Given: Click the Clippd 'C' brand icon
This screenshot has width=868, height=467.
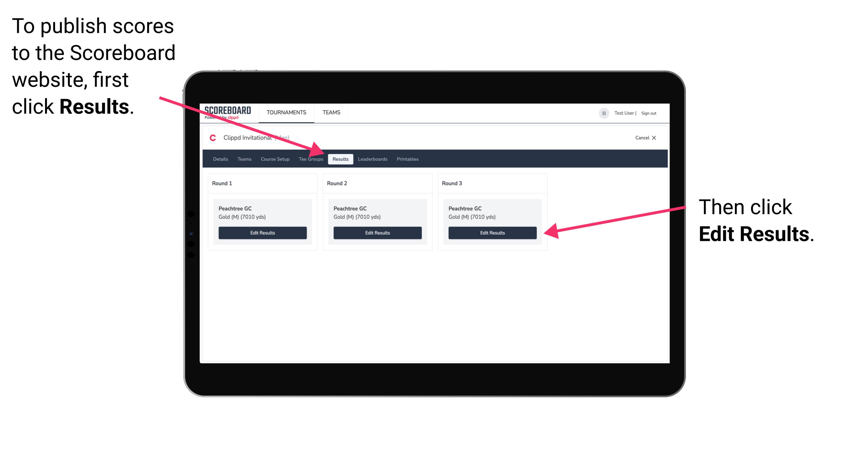Looking at the screenshot, I should pos(211,138).
